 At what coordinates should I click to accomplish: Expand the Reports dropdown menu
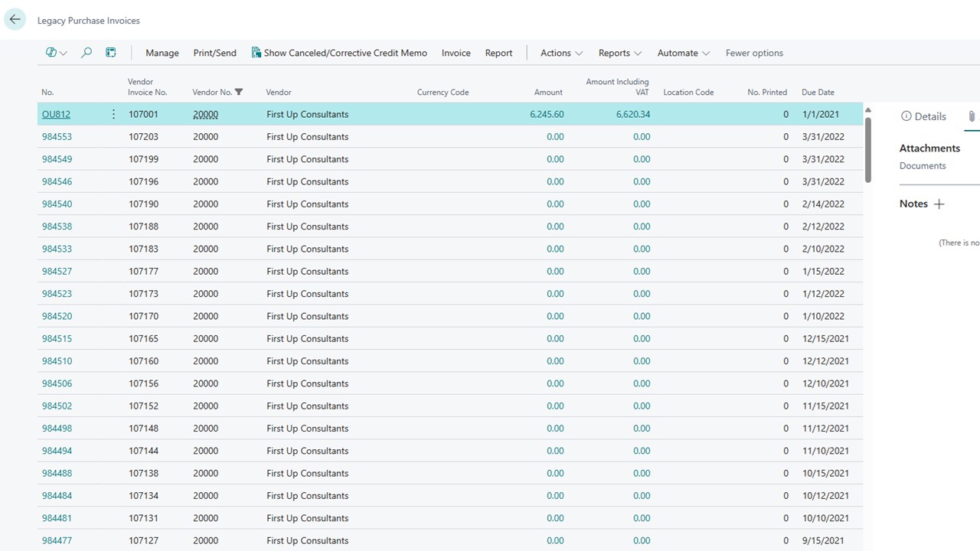click(619, 53)
